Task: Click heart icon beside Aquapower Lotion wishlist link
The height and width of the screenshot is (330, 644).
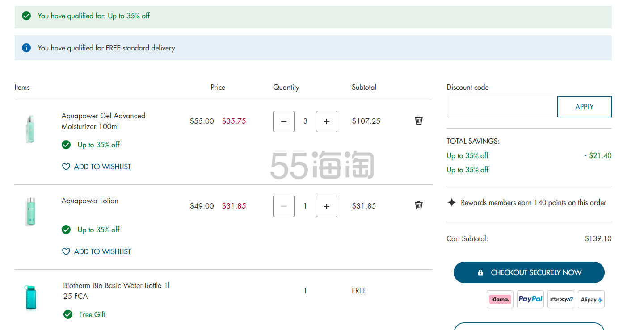Action: (66, 251)
